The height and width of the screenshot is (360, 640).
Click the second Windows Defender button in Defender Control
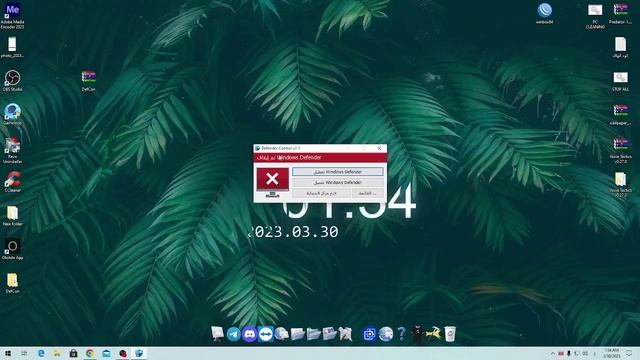(x=338, y=182)
